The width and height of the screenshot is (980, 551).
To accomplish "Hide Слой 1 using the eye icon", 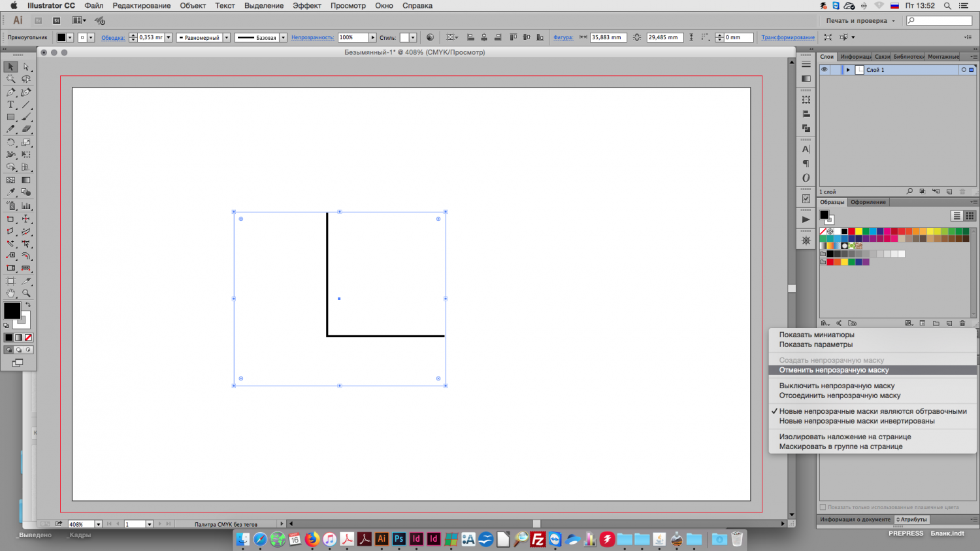I will pyautogui.click(x=825, y=70).
